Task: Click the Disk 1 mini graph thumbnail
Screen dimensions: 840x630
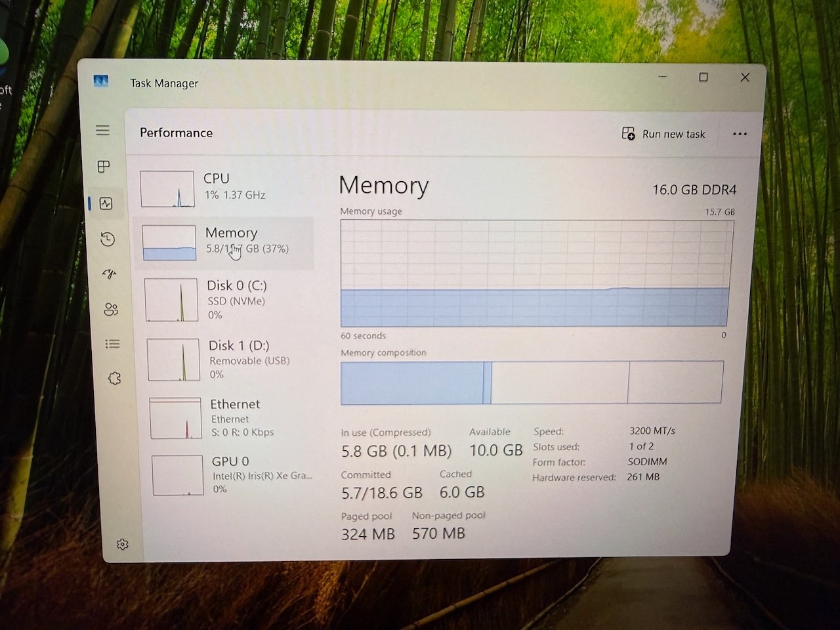Action: [x=173, y=360]
